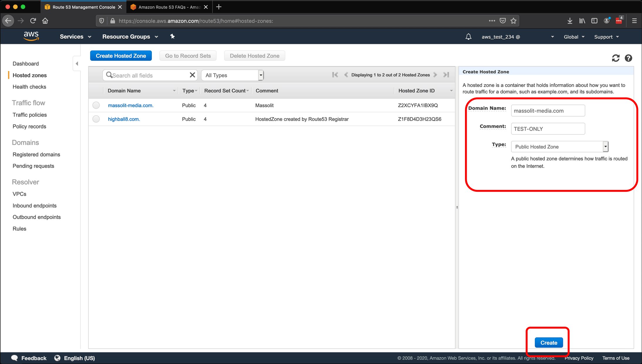Open browser downloads icon
The image size is (642, 364).
[570, 21]
